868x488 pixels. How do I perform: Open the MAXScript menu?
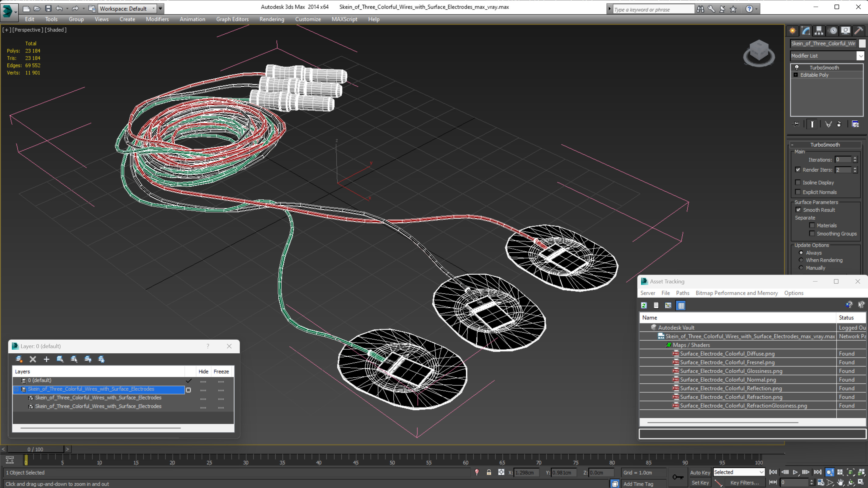pyautogui.click(x=344, y=19)
